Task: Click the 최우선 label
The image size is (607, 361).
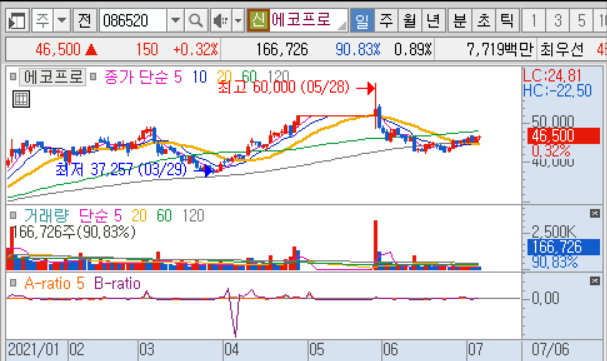Action: coord(562,50)
